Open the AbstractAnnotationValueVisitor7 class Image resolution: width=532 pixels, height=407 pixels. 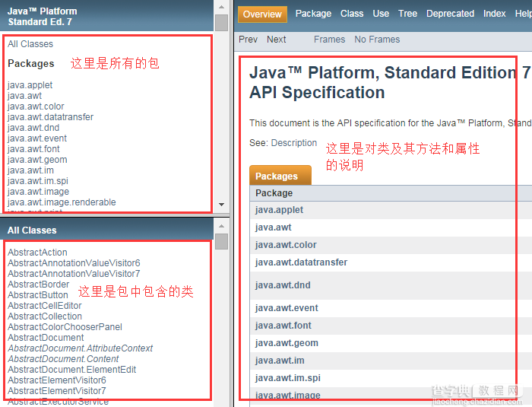74,273
